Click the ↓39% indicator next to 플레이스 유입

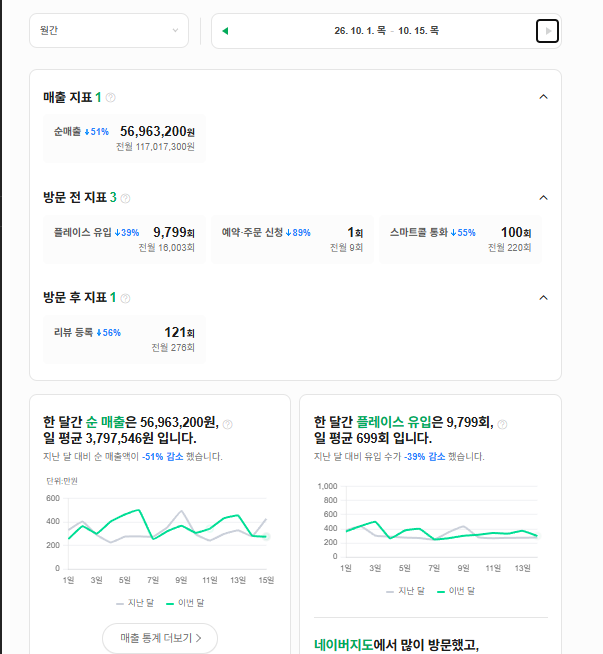(127, 233)
